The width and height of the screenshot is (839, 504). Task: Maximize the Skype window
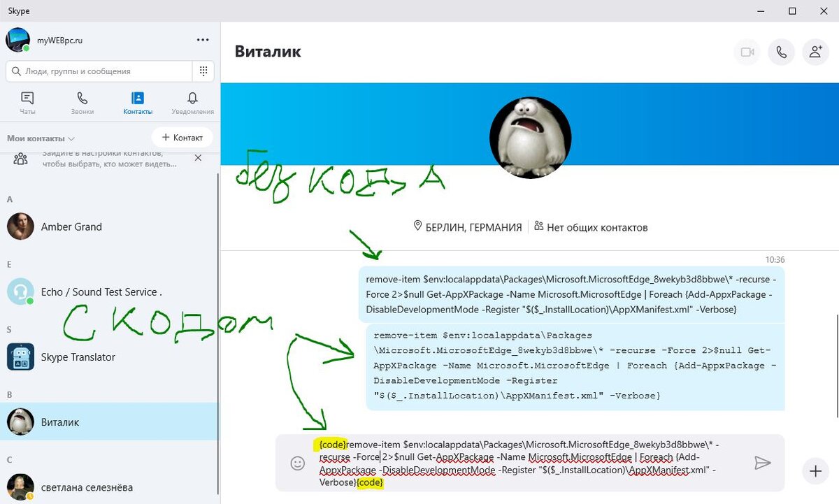tap(792, 11)
